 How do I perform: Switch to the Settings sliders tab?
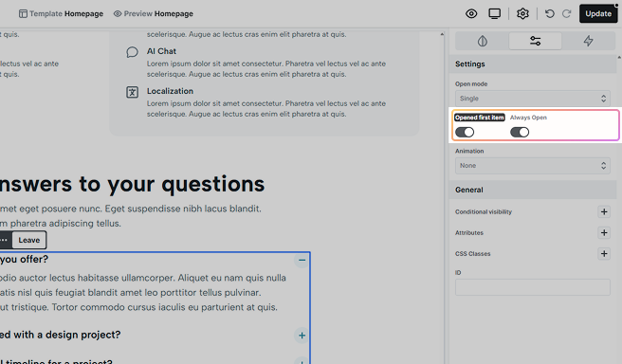[535, 41]
